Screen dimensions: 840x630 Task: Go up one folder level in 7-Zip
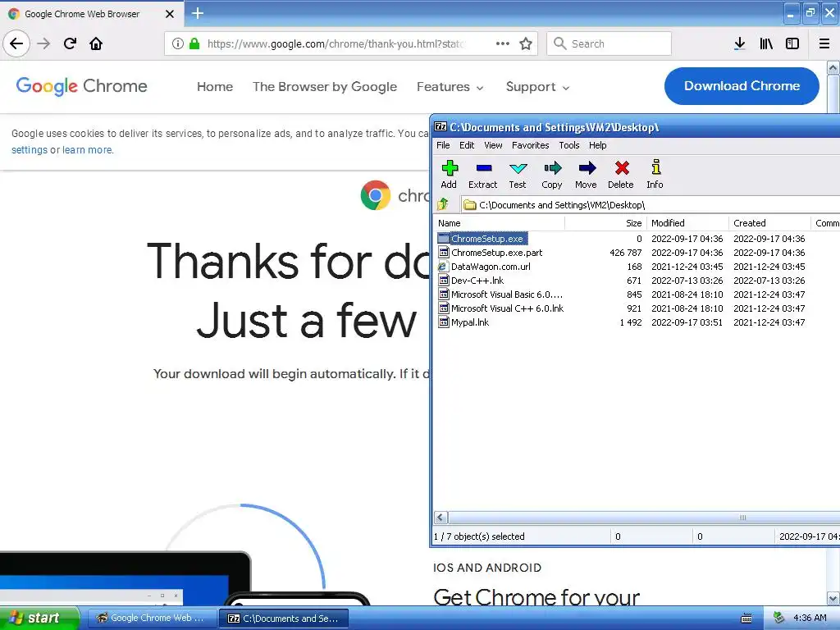click(443, 204)
